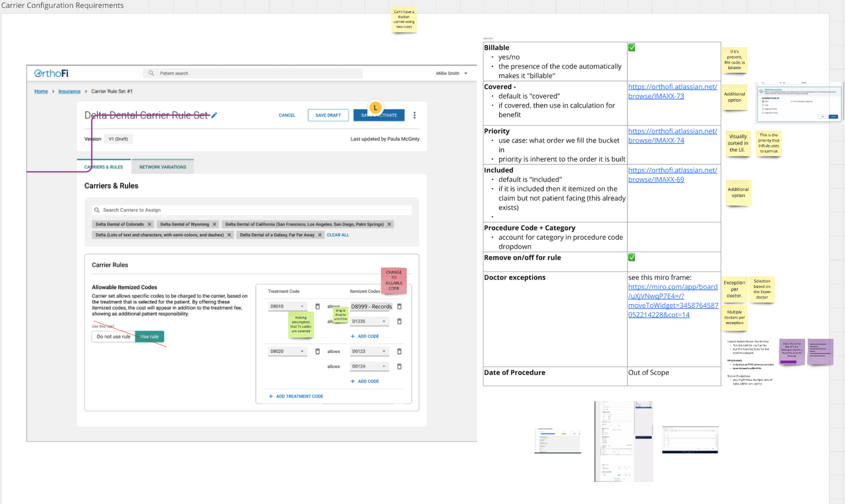Switch to the Carriers & Rules tab
845x504 pixels.
[x=104, y=167]
